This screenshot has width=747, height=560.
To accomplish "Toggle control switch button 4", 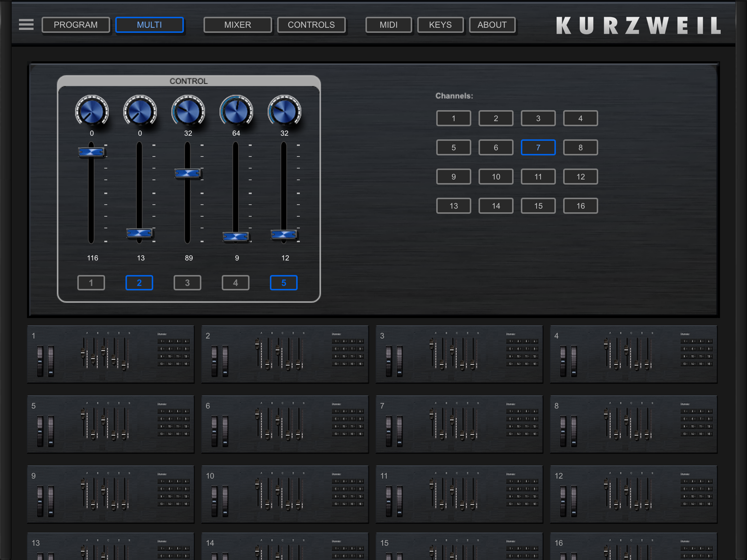I will point(235,283).
